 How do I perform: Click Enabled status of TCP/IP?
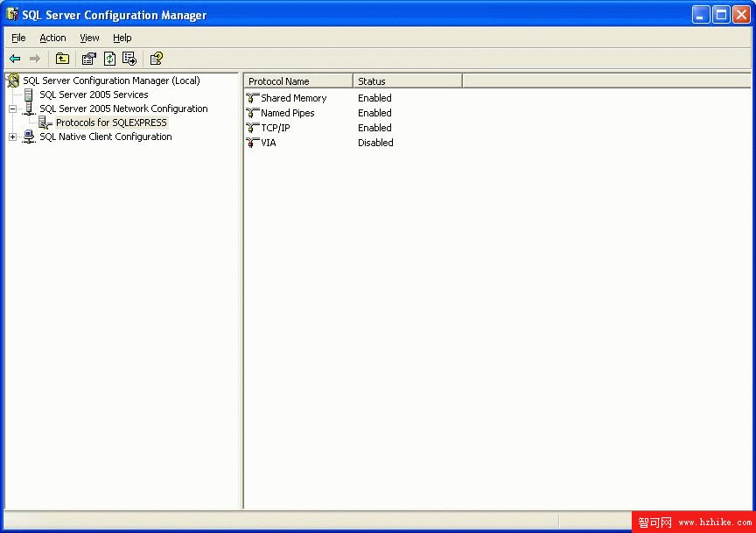pos(374,128)
